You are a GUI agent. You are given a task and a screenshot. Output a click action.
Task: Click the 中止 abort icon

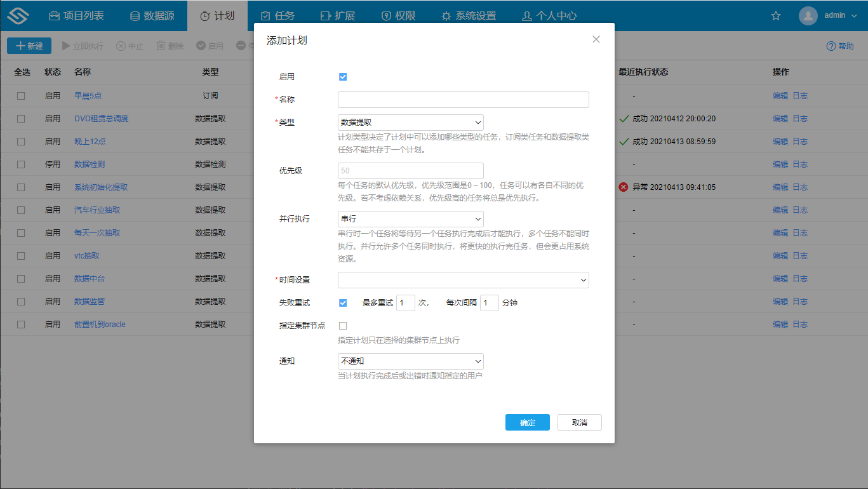(120, 45)
